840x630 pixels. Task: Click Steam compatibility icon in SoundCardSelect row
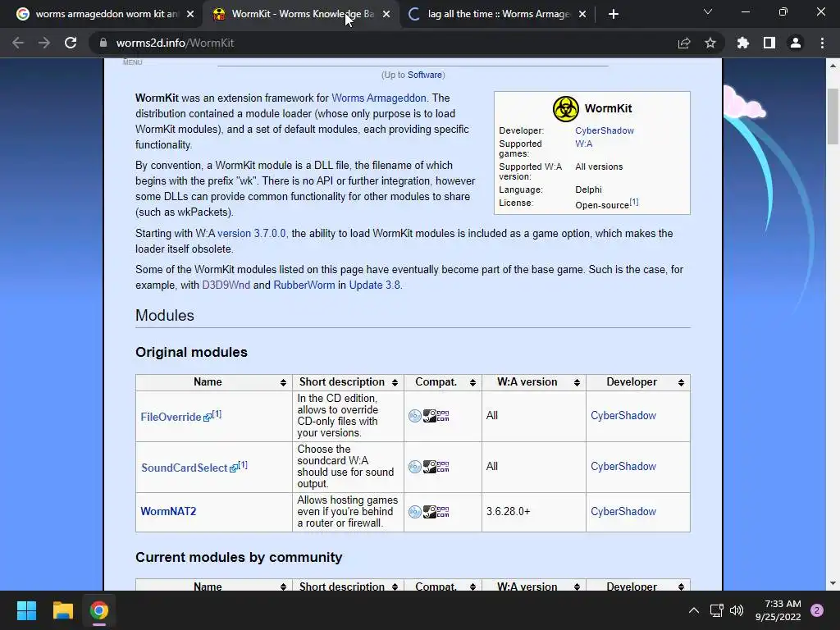(x=430, y=467)
